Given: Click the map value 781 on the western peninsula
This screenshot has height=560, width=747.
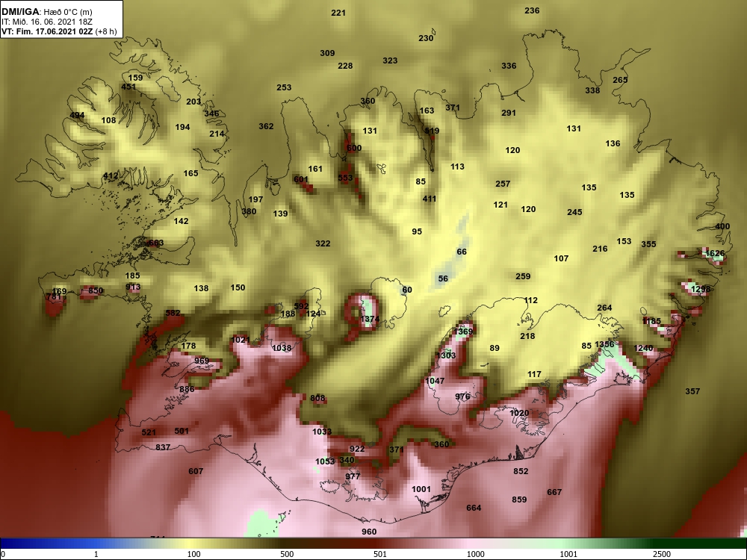Looking at the screenshot, I should pyautogui.click(x=54, y=297).
